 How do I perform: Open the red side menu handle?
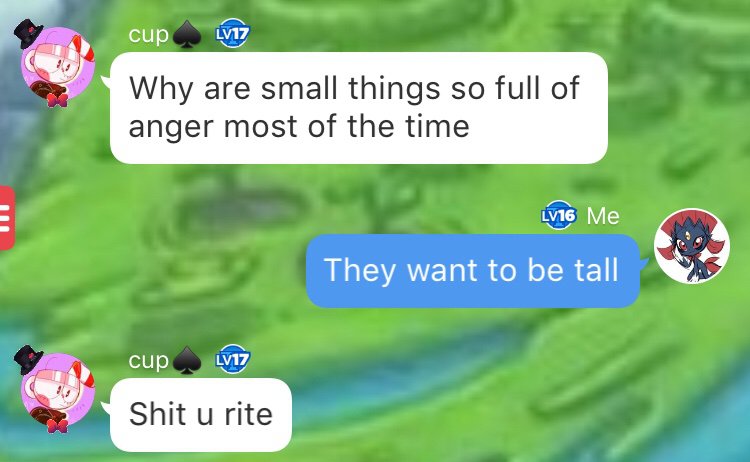coord(7,218)
